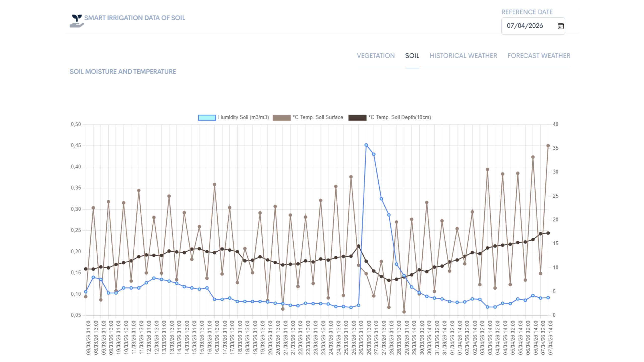
Task: Toggle Temp. Soil Surface legend swatch
Action: point(281,117)
